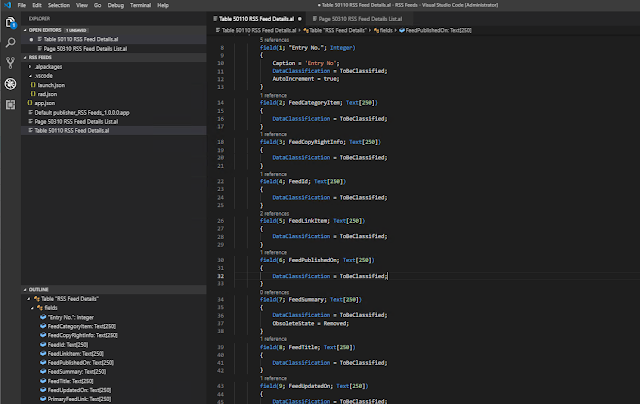Click field icon beside FeedUpdatedOn in outline
Image resolution: width=640 pixels, height=404 pixels.
pyautogui.click(x=43, y=390)
